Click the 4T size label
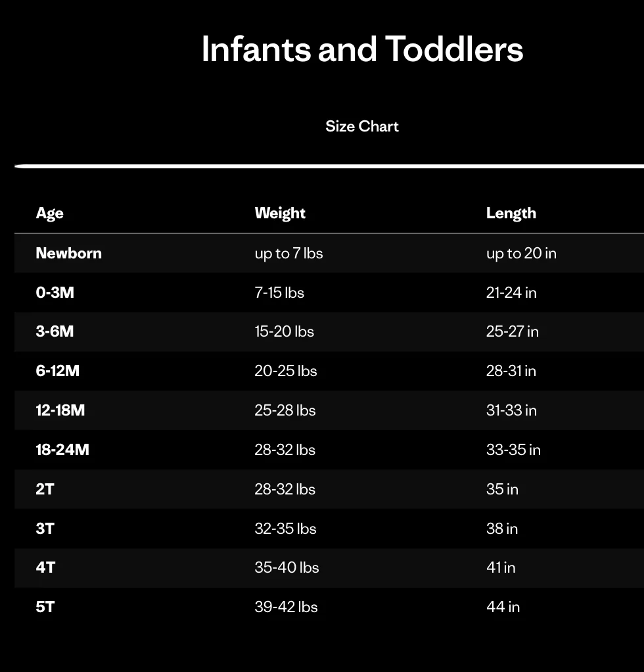This screenshot has height=672, width=644. pos(46,567)
